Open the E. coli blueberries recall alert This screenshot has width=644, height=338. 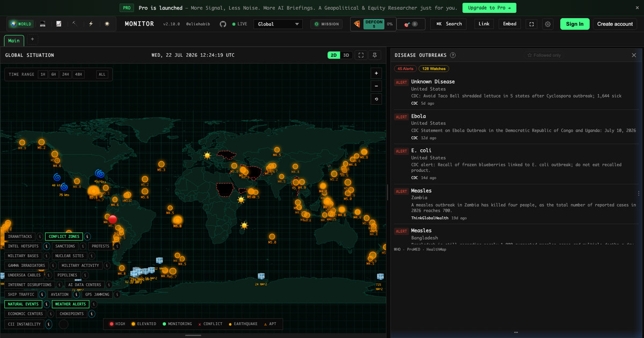coord(517,165)
